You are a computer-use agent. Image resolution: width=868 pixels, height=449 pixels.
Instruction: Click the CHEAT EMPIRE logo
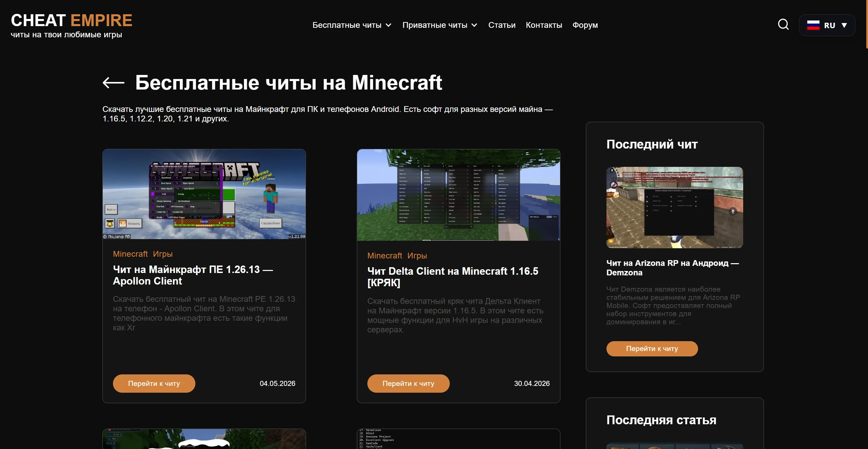pos(72,20)
